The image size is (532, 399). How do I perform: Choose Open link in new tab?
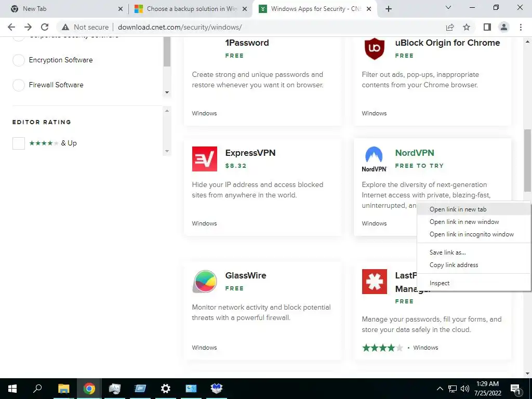coord(474,209)
